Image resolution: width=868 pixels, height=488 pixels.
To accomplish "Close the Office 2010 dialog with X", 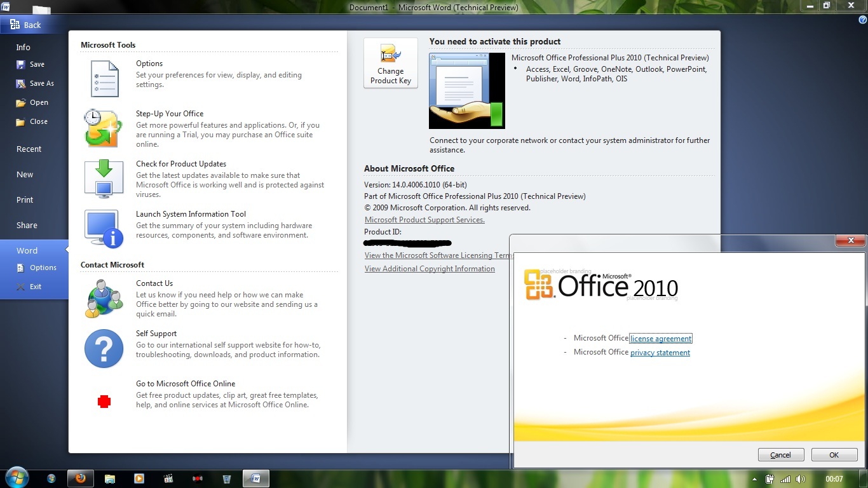I will pyautogui.click(x=850, y=240).
